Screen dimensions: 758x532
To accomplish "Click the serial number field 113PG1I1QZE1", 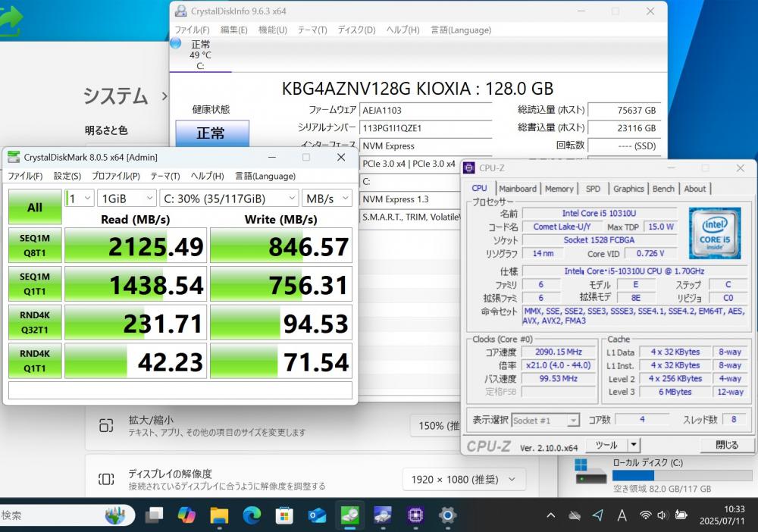I will click(x=426, y=128).
